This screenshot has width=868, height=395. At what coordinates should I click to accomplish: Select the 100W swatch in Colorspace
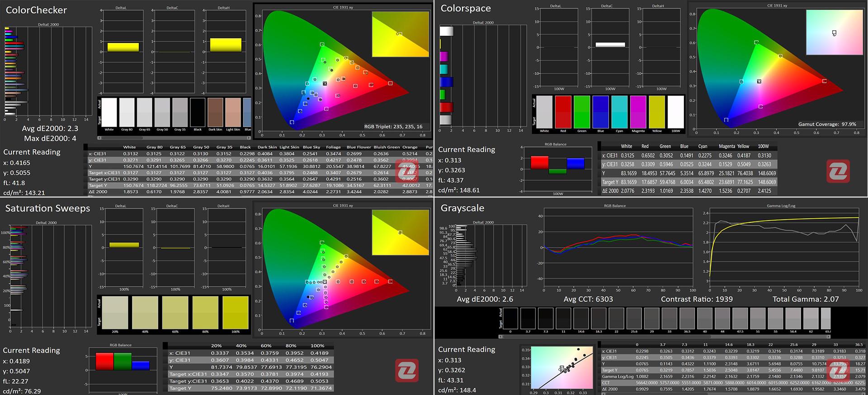click(x=675, y=112)
